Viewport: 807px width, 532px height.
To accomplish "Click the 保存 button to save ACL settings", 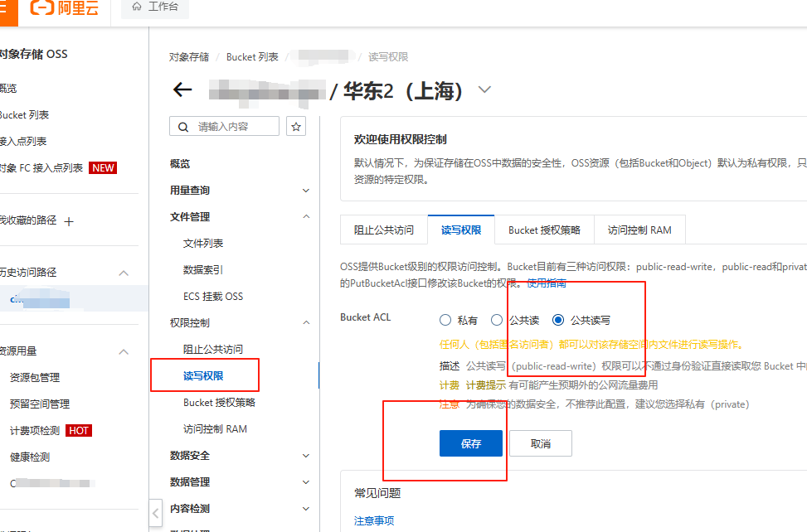I will pos(470,443).
